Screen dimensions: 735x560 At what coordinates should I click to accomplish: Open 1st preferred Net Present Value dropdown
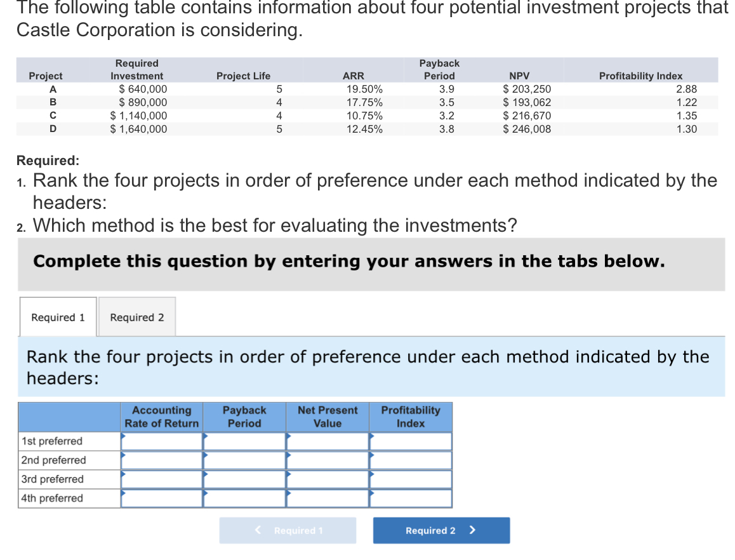tap(327, 441)
